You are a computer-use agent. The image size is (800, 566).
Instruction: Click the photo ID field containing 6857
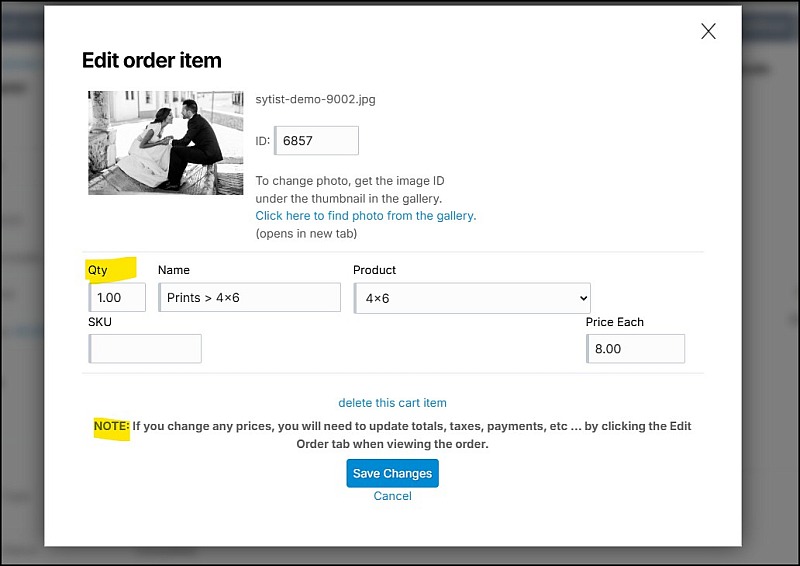[316, 141]
